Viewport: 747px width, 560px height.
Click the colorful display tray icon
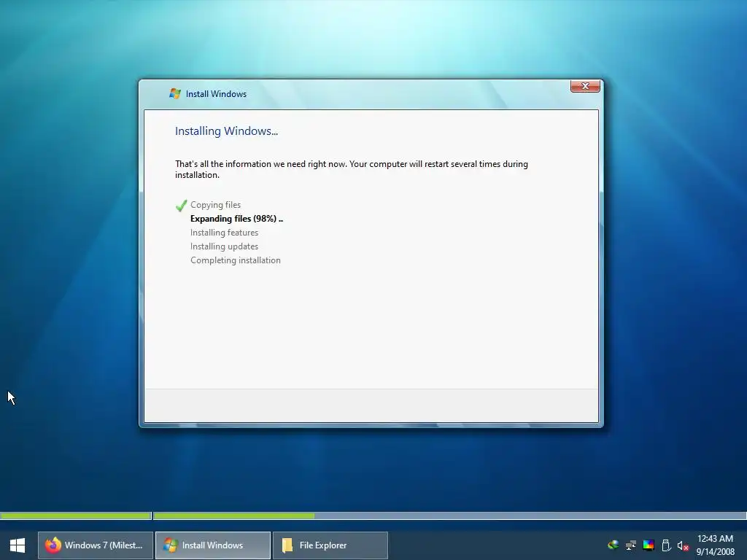[x=649, y=545]
